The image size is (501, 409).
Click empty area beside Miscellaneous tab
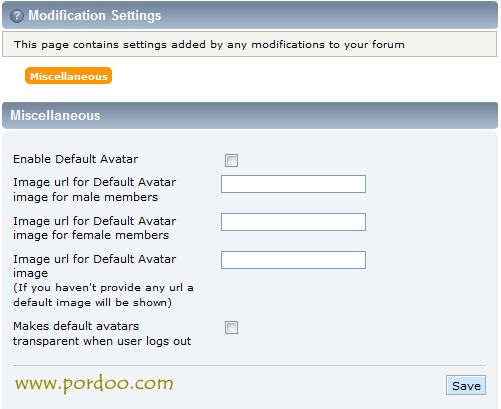click(300, 76)
